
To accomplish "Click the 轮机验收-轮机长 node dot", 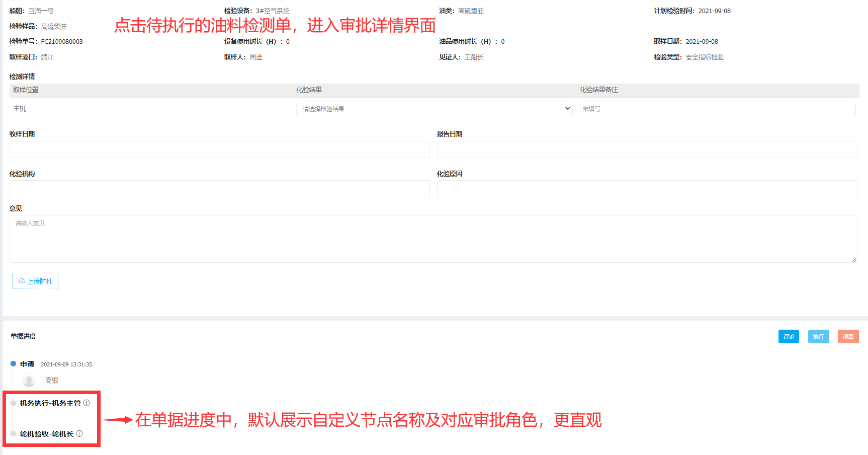I will click(13, 434).
